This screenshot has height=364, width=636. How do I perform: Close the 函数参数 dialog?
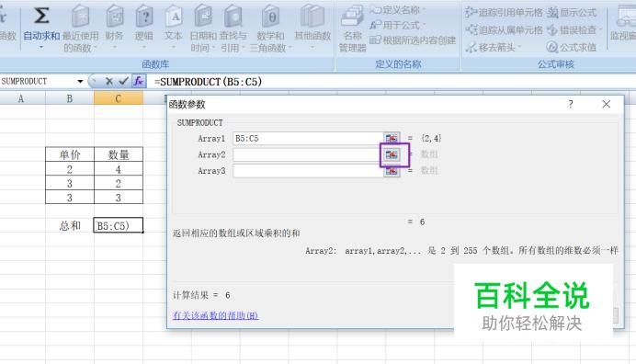[x=606, y=104]
